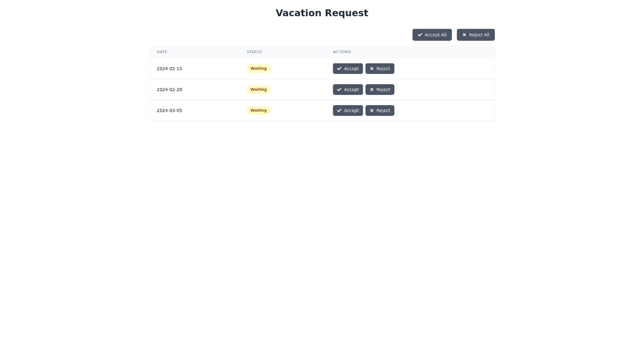Click the Waiting badge for 2024-02-20
Viewport: 644px width, 338px height.
point(259,90)
